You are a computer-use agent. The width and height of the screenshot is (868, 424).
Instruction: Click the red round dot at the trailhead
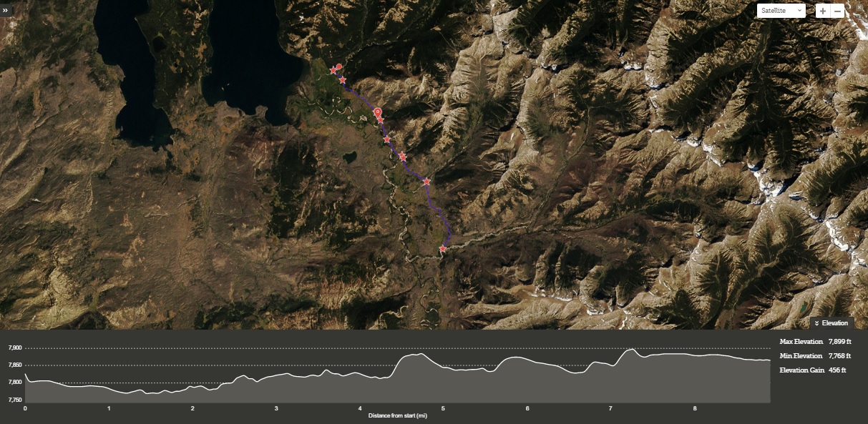pyautogui.click(x=339, y=66)
